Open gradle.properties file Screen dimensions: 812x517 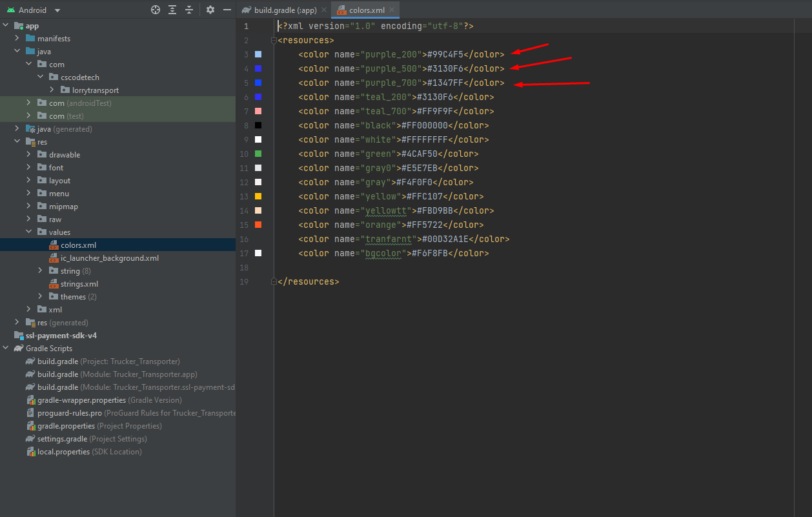[x=66, y=426]
